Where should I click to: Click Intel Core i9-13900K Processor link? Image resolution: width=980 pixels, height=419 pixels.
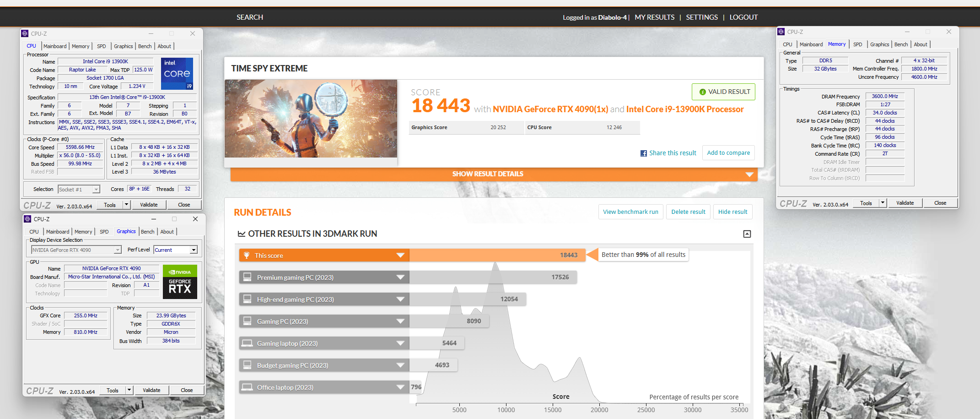click(685, 109)
